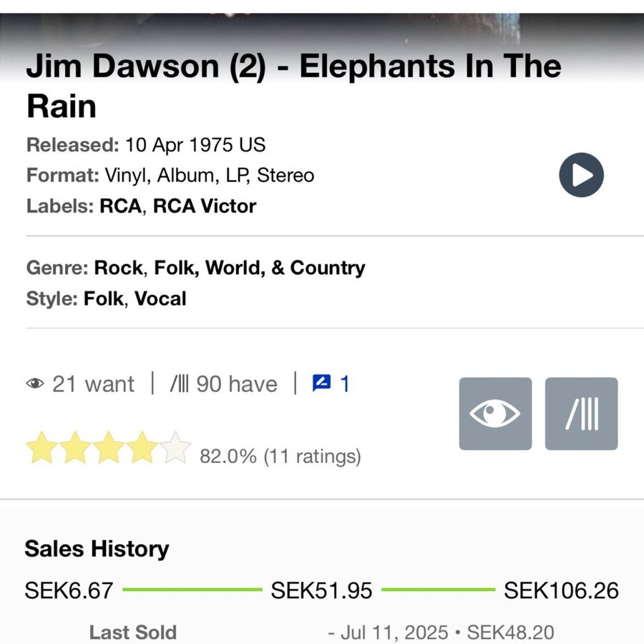This screenshot has height=644, width=644.
Task: Rate the release four stars
Action: pos(142,448)
